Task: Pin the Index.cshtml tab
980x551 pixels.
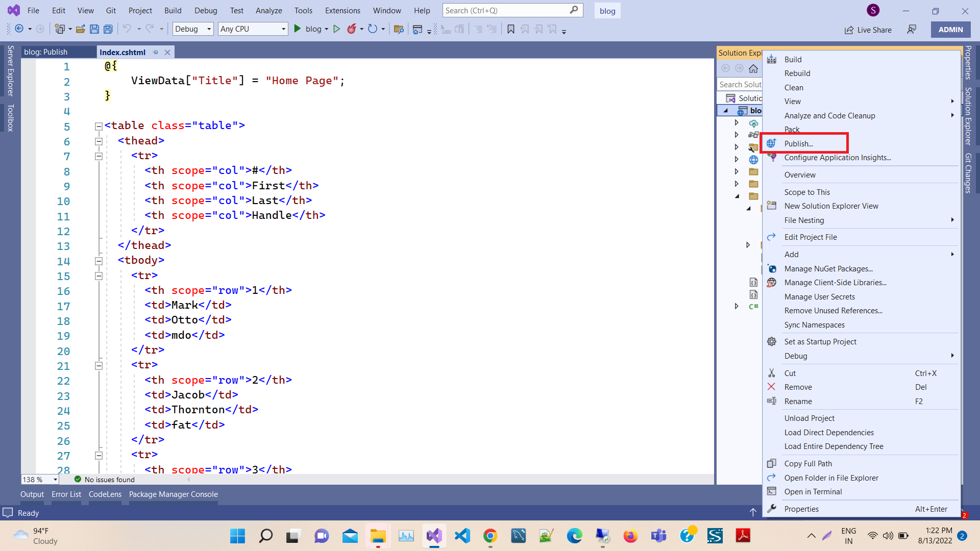Action: (155, 52)
